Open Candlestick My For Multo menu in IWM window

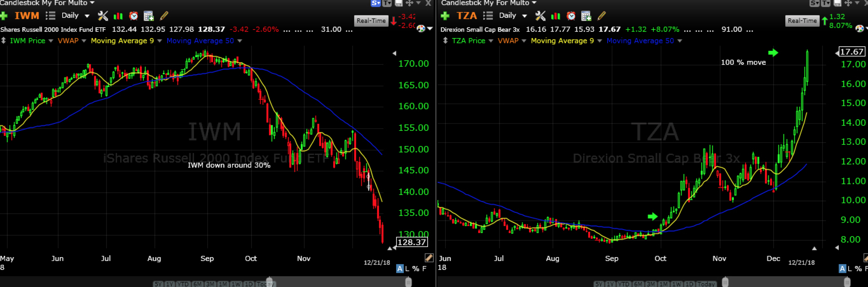[47, 3]
